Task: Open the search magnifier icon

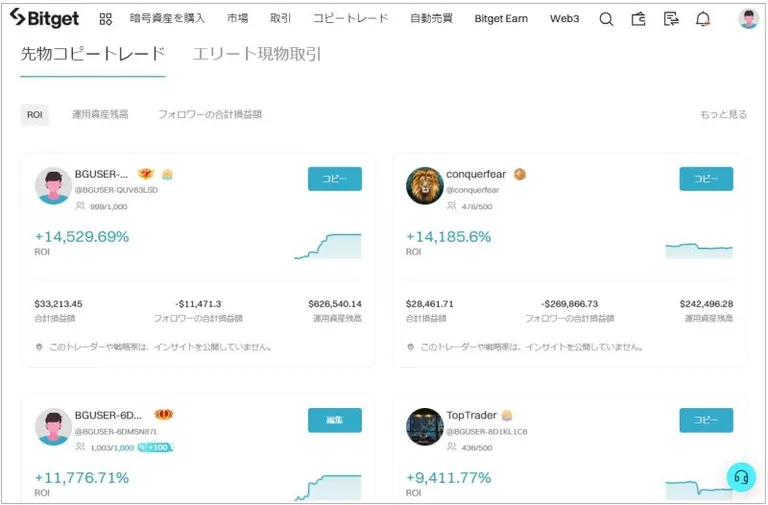Action: 606,19
